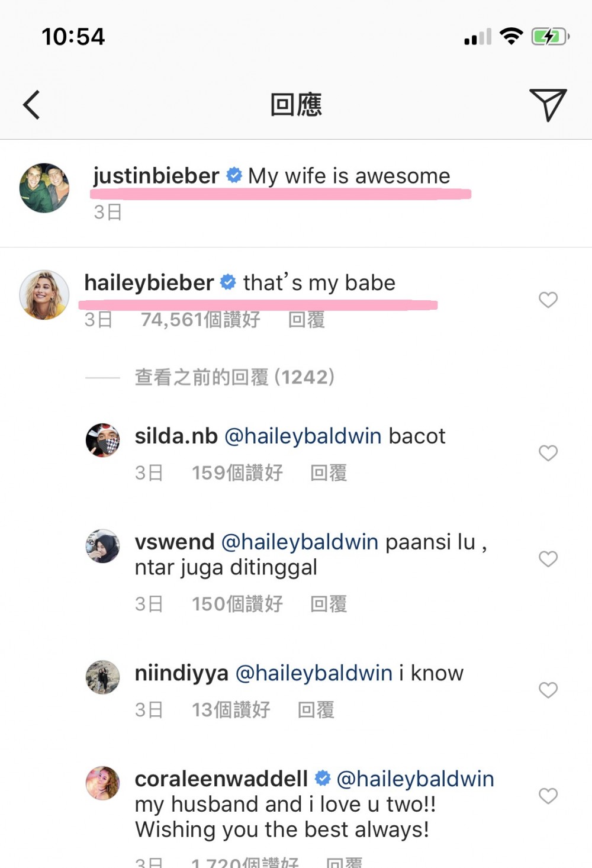Viewport: 592px width, 868px height.
Task: Tap the username justinbieber
Action: (154, 175)
